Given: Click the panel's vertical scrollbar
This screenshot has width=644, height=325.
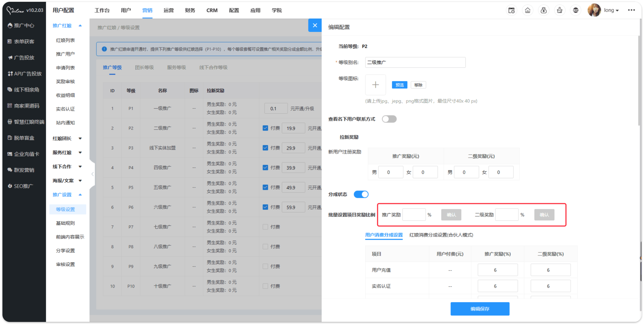Looking at the screenshot, I should tap(639, 80).
